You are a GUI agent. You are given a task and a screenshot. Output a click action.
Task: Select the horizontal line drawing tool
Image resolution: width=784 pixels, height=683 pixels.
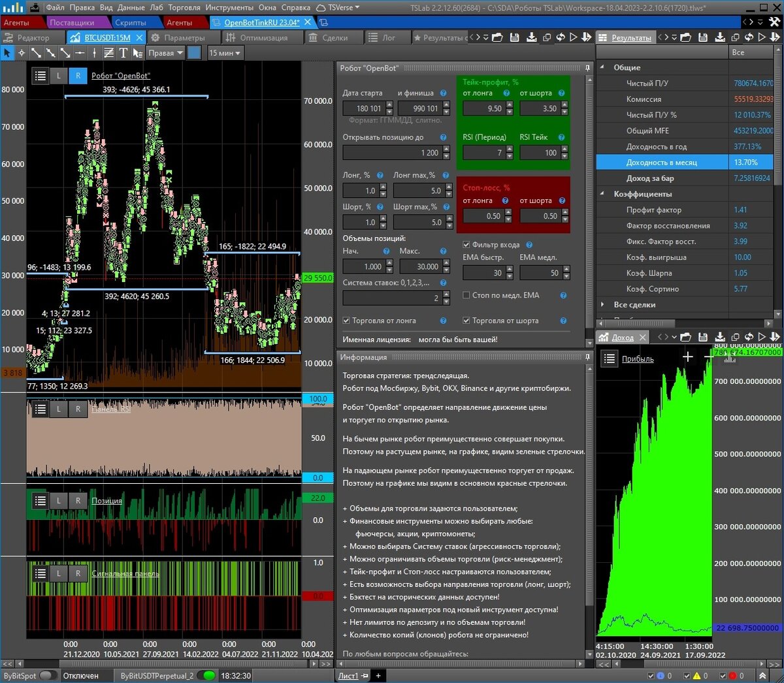80,53
